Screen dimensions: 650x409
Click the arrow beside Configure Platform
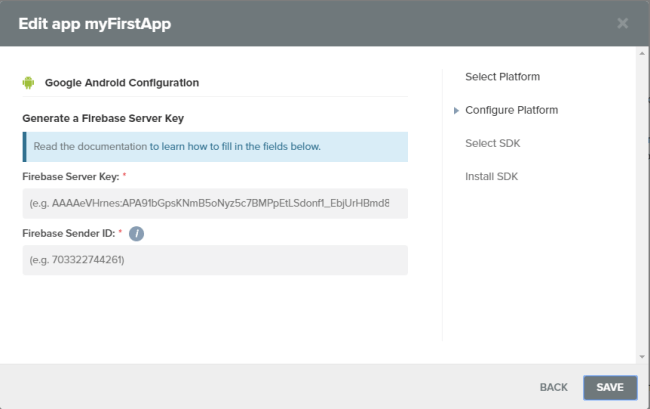[x=456, y=111]
